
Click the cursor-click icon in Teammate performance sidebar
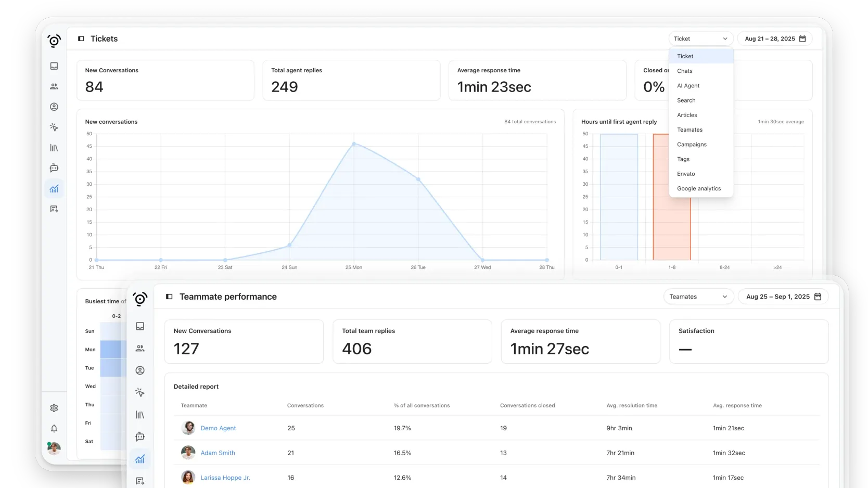coord(140,392)
